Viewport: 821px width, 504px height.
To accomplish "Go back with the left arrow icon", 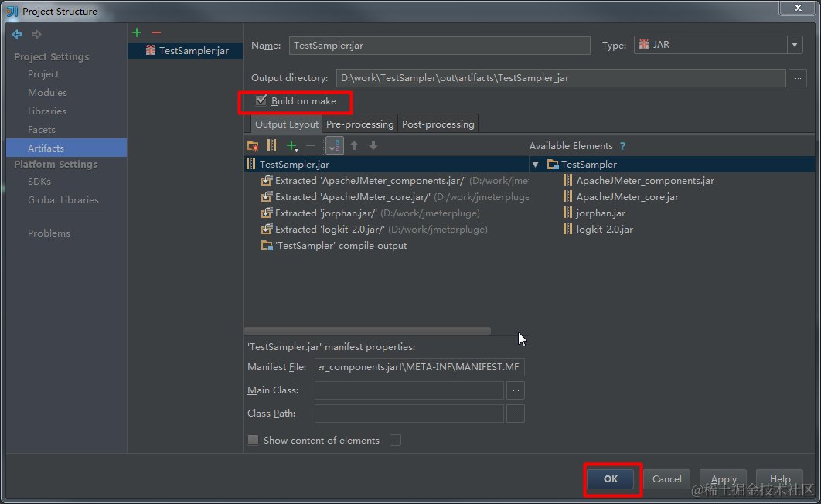I will pos(17,35).
